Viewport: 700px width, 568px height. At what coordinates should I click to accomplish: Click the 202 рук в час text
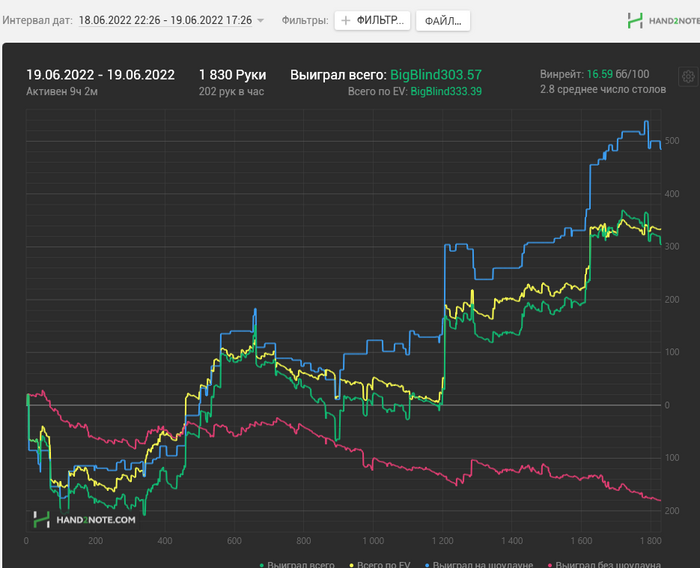231,92
